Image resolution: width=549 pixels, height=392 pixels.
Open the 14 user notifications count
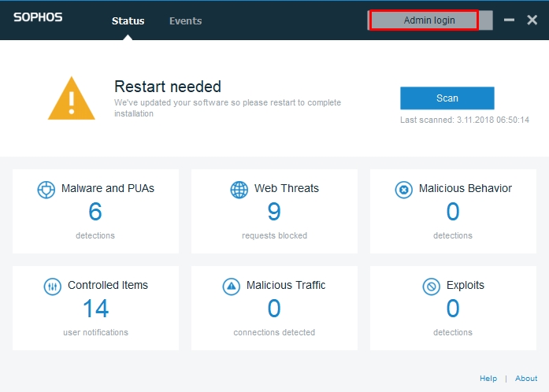pyautogui.click(x=95, y=309)
